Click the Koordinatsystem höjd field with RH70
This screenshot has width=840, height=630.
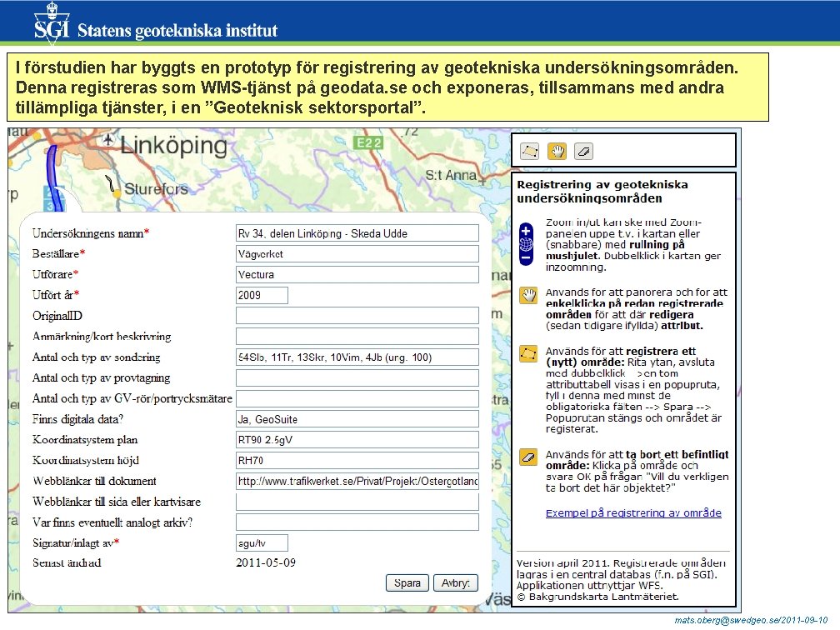(357, 460)
